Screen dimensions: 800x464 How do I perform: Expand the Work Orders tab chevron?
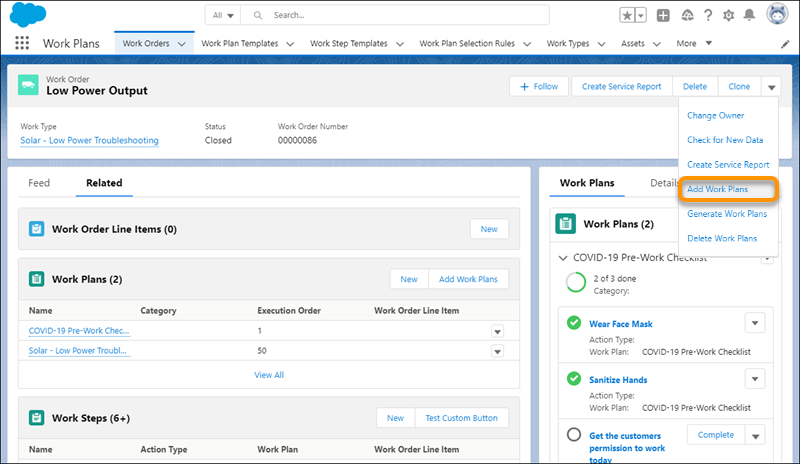tap(182, 44)
